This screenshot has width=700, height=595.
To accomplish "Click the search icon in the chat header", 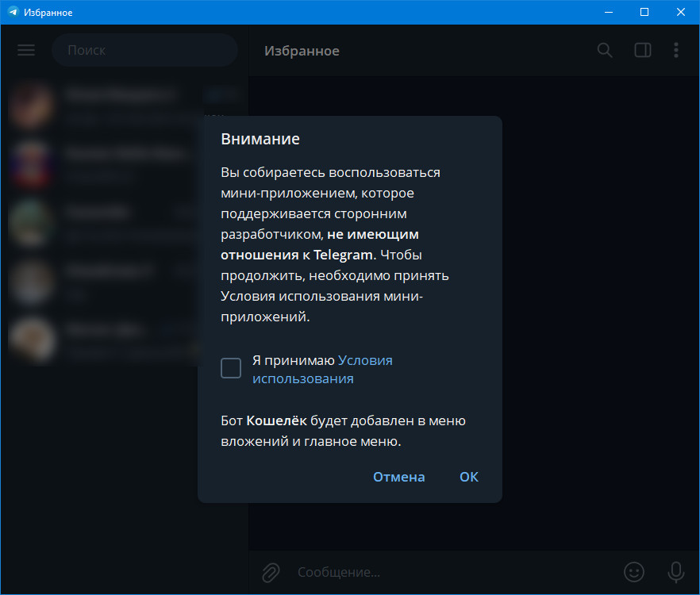I will tap(605, 50).
